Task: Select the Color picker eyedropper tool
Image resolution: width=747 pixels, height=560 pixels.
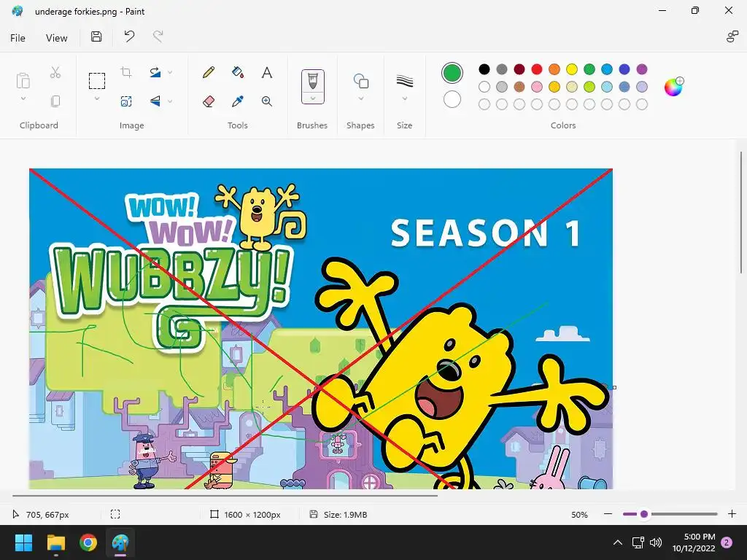Action: pyautogui.click(x=238, y=101)
